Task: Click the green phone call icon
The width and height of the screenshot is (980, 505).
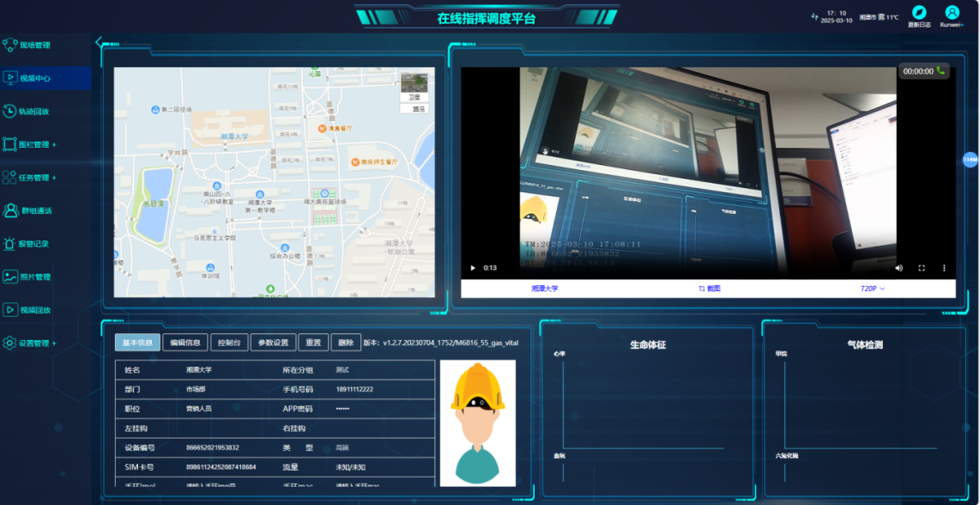Action: click(941, 71)
